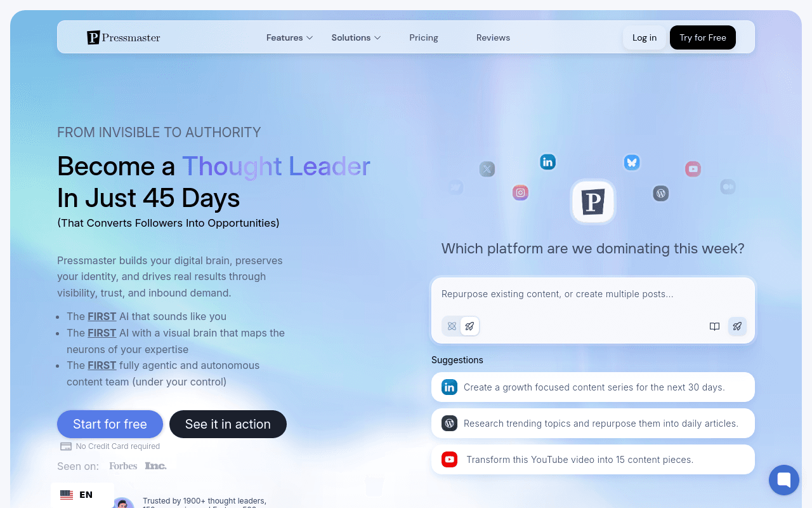Viewport: 812px width, 508px height.
Task: Open the book library icon in prompt box
Action: click(x=714, y=326)
